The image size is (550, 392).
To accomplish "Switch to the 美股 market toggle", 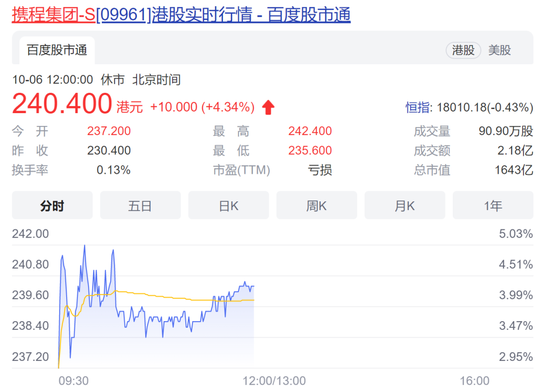I will point(499,50).
